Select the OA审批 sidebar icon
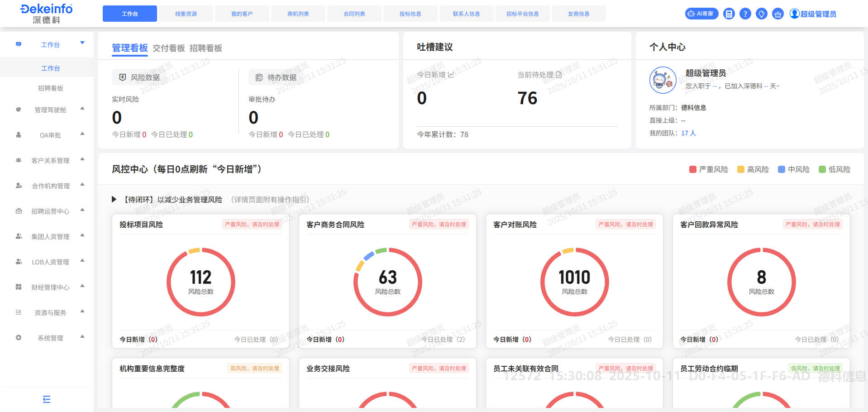Viewport: 868px width, 412px height. (x=18, y=135)
